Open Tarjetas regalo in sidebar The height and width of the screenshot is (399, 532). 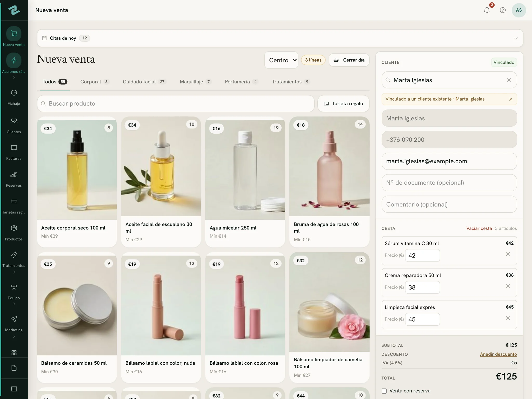(14, 206)
